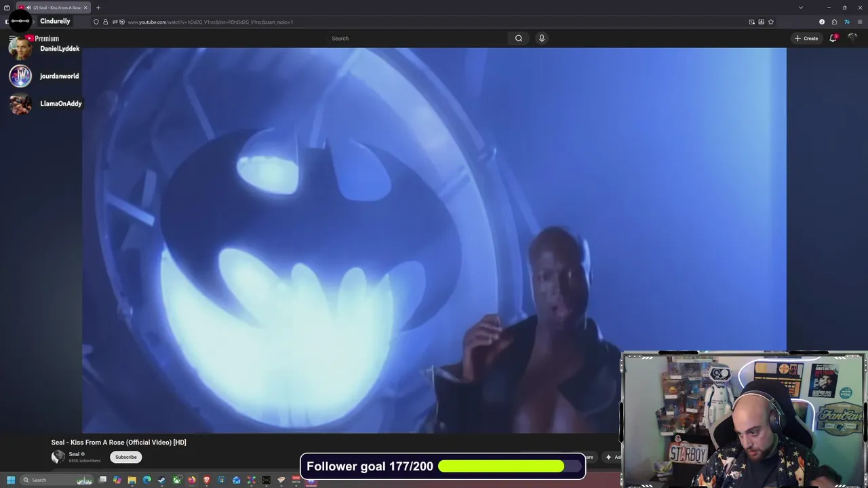Open the Firefox application hamburger menu

point(860,22)
